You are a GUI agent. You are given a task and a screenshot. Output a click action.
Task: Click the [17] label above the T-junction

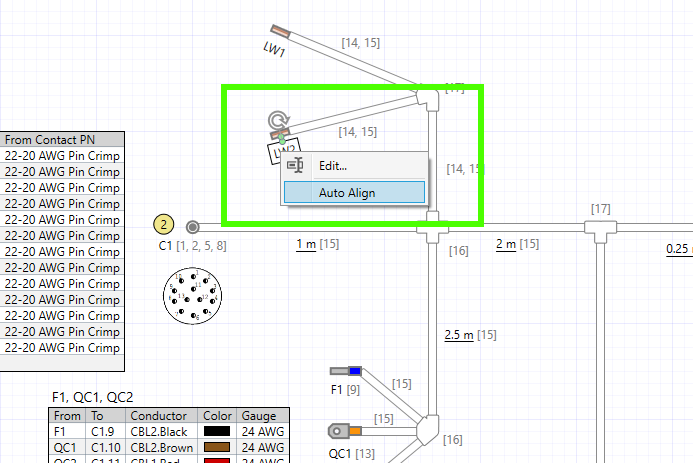[x=601, y=209]
